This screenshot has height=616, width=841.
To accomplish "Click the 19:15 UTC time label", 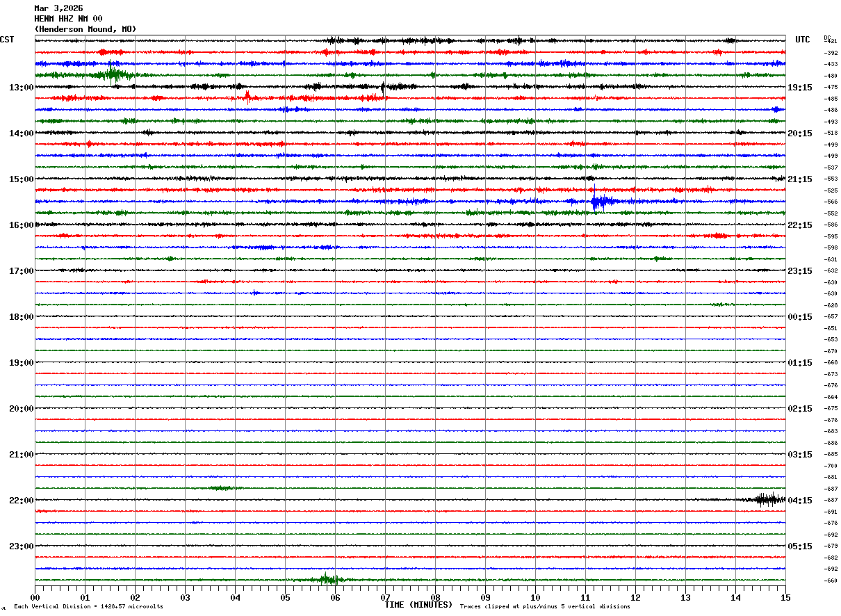I will pos(799,88).
